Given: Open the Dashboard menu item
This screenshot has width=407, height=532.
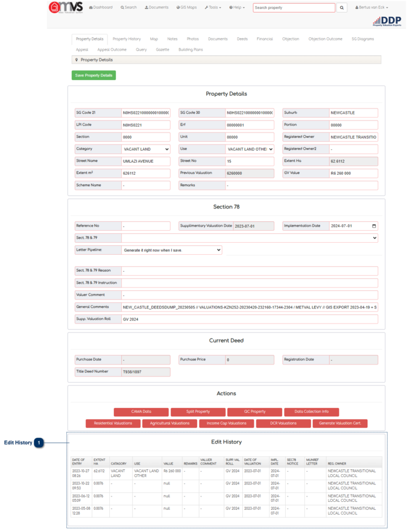Looking at the screenshot, I should coord(101,7).
